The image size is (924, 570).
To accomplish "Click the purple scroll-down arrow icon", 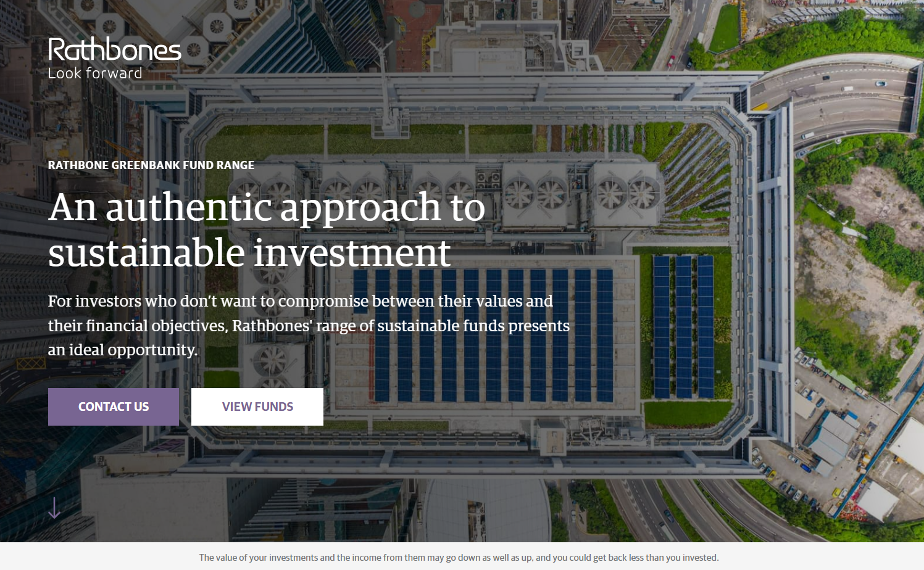I will point(54,508).
